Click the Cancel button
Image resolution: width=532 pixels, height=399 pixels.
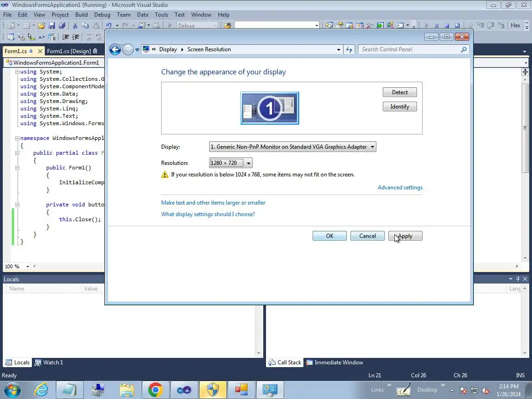coord(368,236)
